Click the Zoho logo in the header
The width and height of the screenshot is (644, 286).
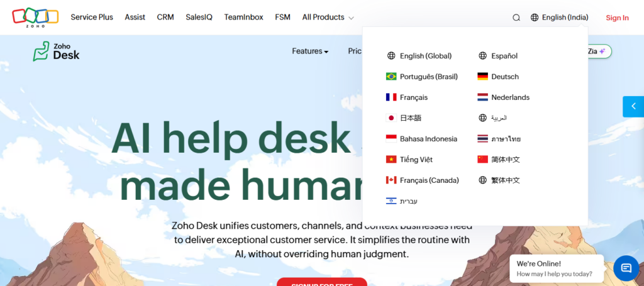click(35, 17)
